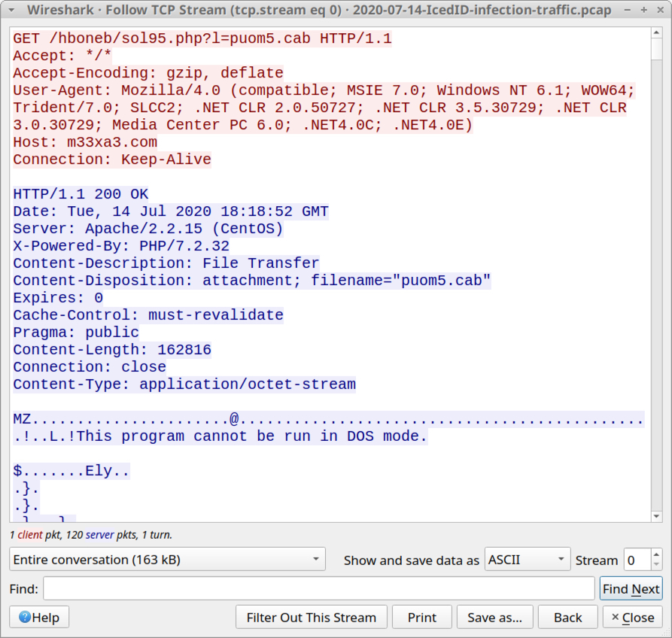Click the Close button at the bottom
The image size is (672, 638).
(633, 618)
